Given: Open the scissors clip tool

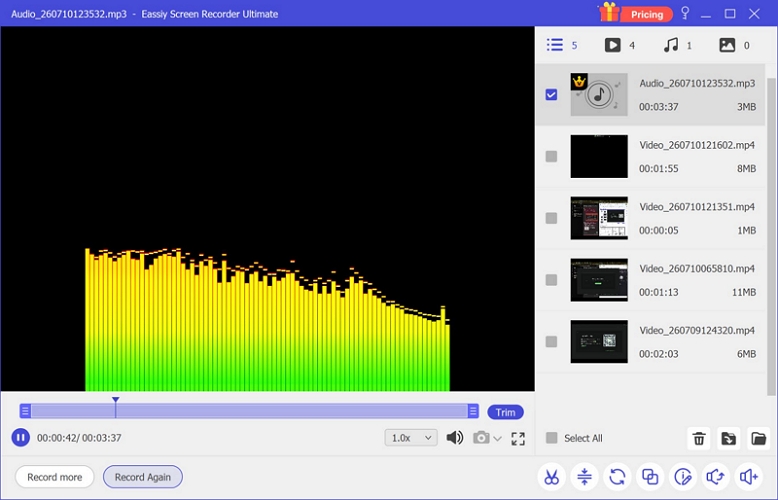Looking at the screenshot, I should coord(551,477).
